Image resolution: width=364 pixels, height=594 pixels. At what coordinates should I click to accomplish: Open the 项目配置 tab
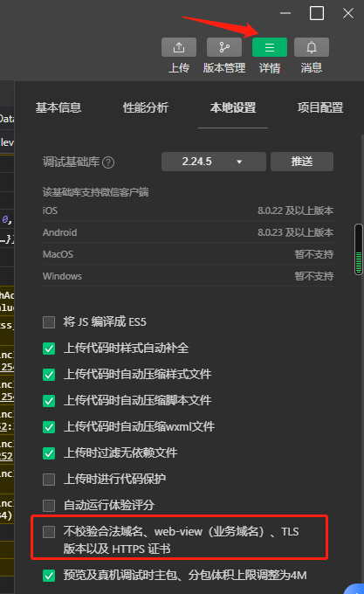point(320,107)
